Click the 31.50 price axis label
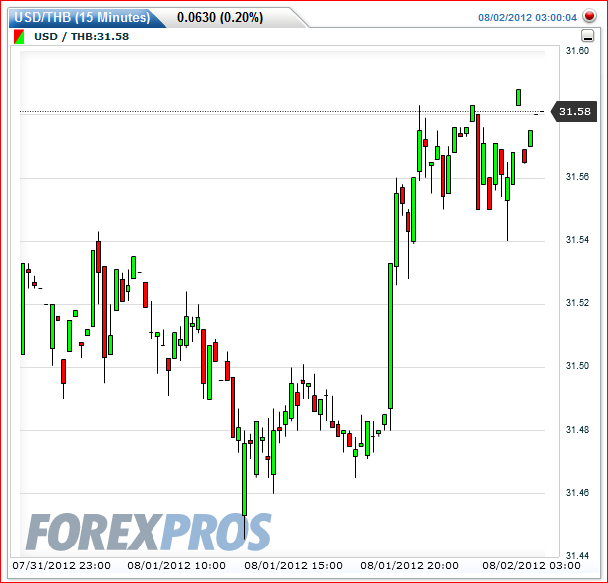The width and height of the screenshot is (608, 583). tap(577, 366)
